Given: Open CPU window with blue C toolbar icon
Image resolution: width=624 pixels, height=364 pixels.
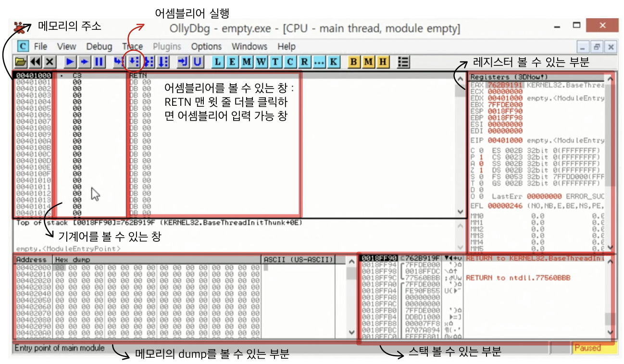Looking at the screenshot, I should coord(290,62).
